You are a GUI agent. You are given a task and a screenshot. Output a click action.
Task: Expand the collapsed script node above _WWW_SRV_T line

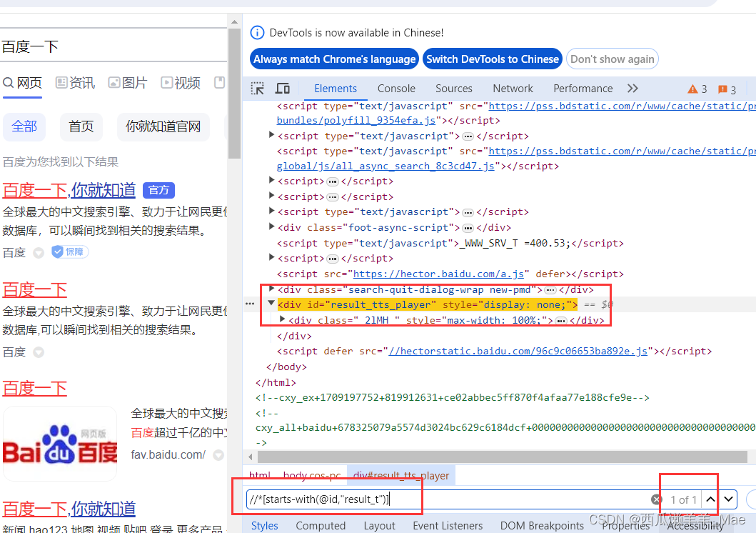click(271, 211)
